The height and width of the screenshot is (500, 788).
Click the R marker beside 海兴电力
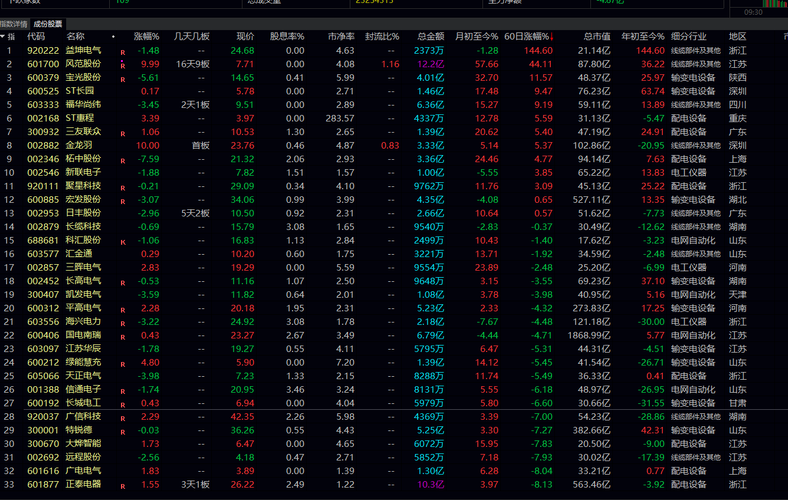coord(123,324)
